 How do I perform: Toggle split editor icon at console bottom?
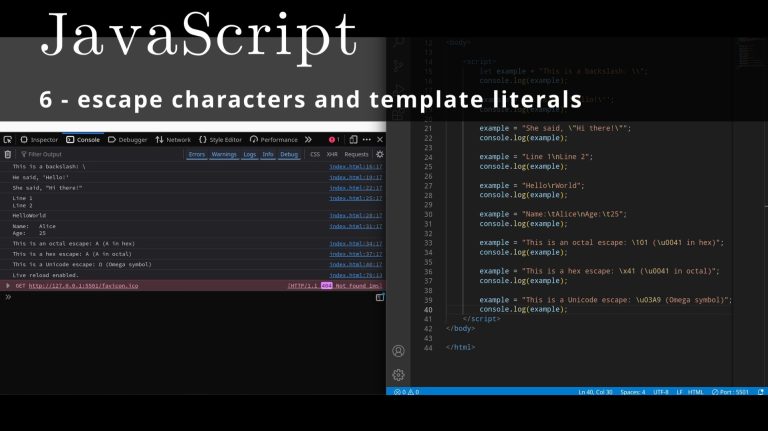pyautogui.click(x=380, y=297)
